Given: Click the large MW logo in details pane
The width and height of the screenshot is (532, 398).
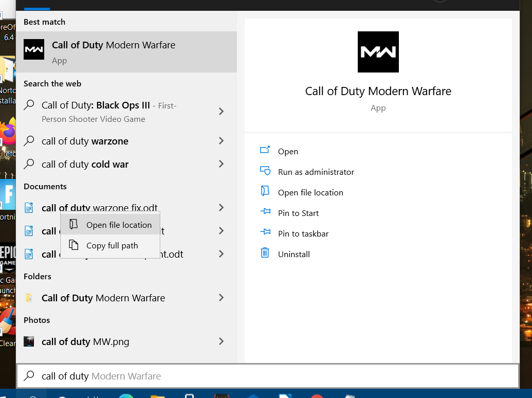Looking at the screenshot, I should click(378, 52).
